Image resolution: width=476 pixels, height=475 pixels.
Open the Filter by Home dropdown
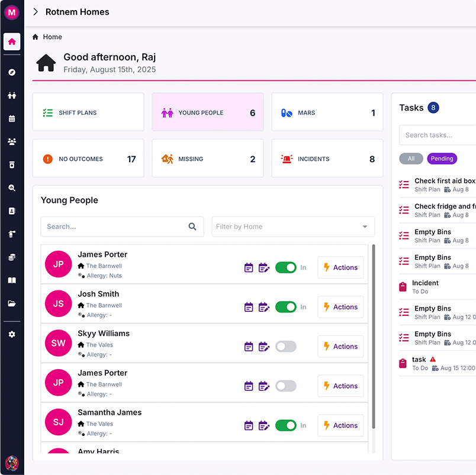tap(292, 227)
